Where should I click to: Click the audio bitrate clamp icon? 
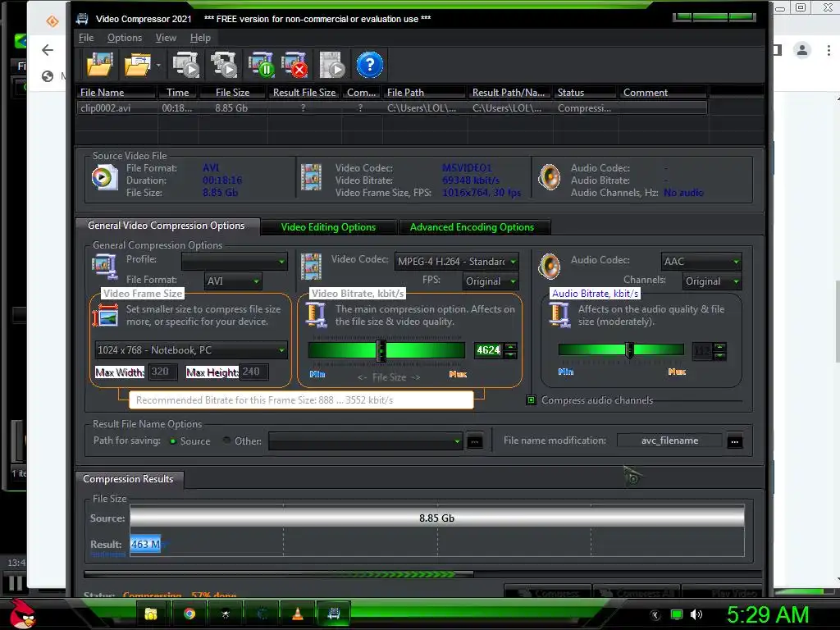click(559, 314)
